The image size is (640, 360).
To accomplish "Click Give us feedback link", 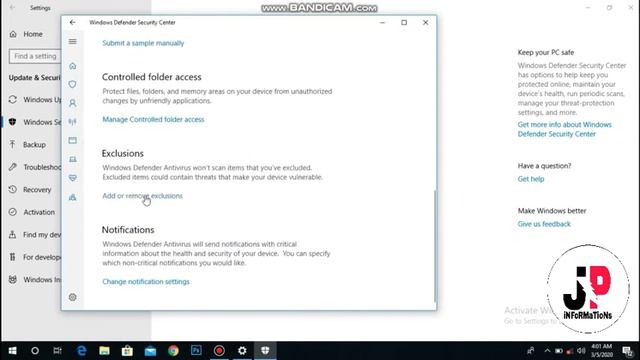I will pyautogui.click(x=544, y=224).
